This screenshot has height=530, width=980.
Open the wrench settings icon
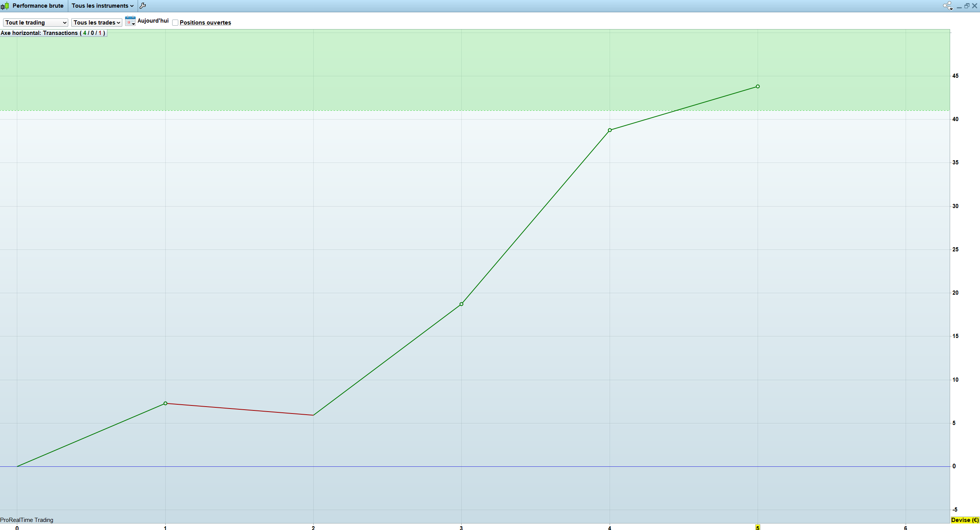143,6
